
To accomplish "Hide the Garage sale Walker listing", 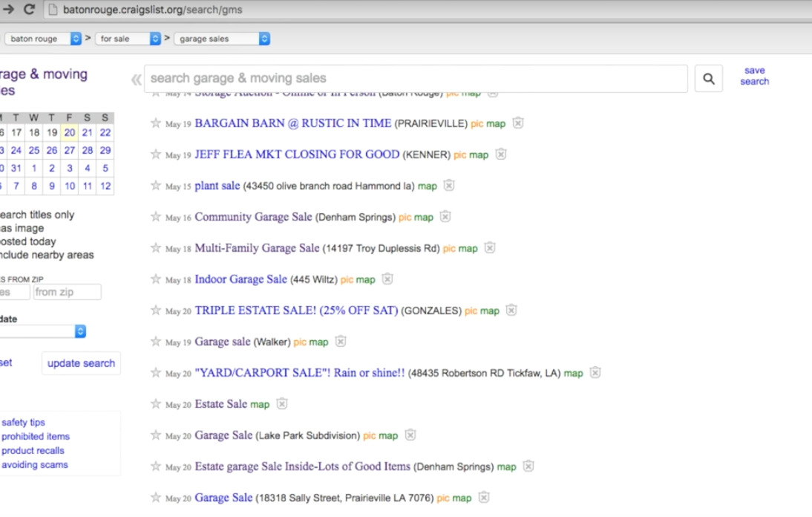I will point(340,342).
